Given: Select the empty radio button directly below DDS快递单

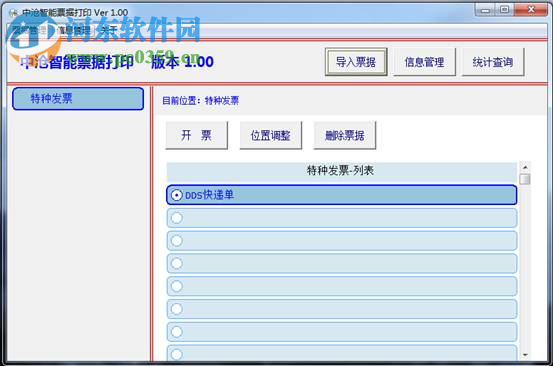Looking at the screenshot, I should point(177,218).
